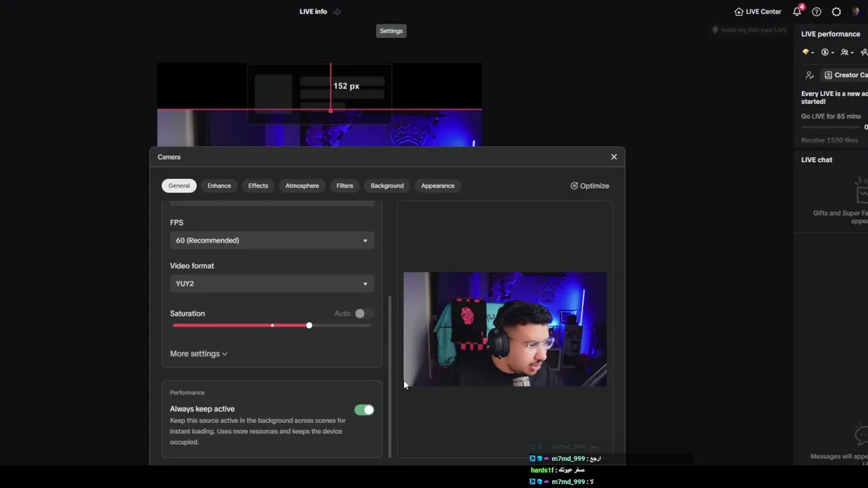Click the Saturation label
868x488 pixels.
click(187, 313)
